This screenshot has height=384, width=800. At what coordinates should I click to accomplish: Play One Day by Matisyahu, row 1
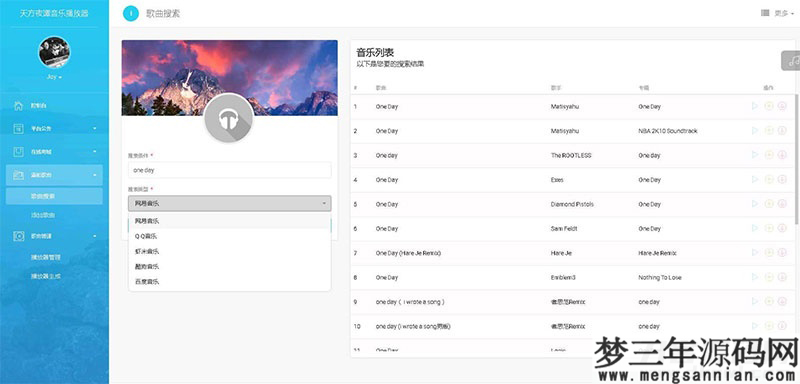click(x=755, y=106)
